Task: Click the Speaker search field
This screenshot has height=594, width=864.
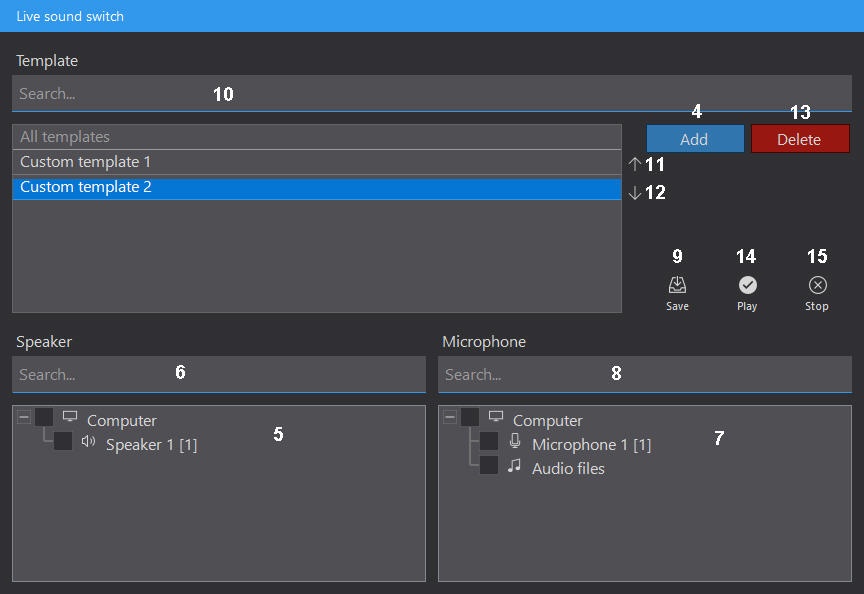Action: tap(219, 375)
